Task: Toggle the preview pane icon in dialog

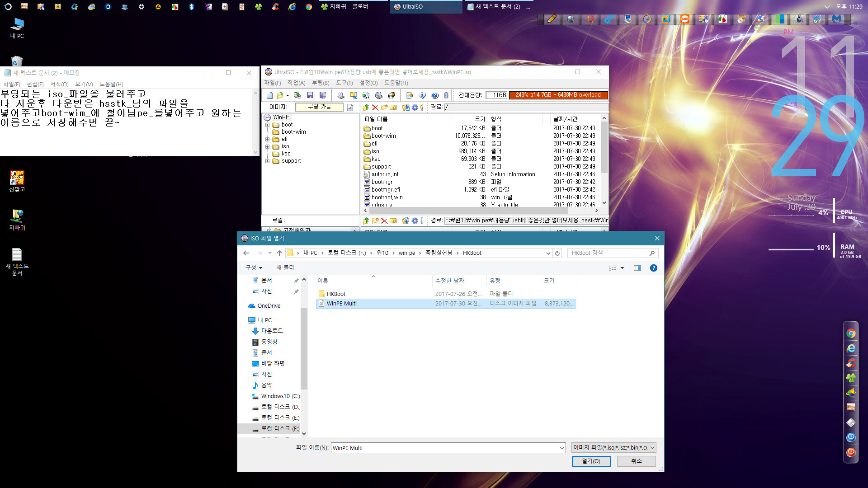Action: point(637,268)
